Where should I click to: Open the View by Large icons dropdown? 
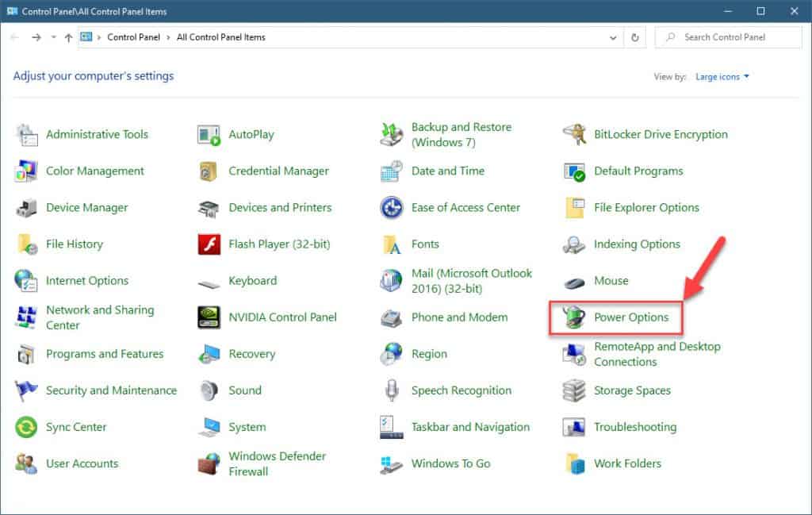click(721, 76)
